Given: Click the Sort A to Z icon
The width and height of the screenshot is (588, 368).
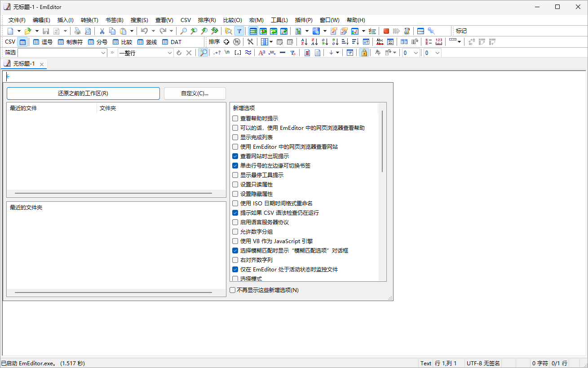Looking at the screenshot, I should 304,42.
